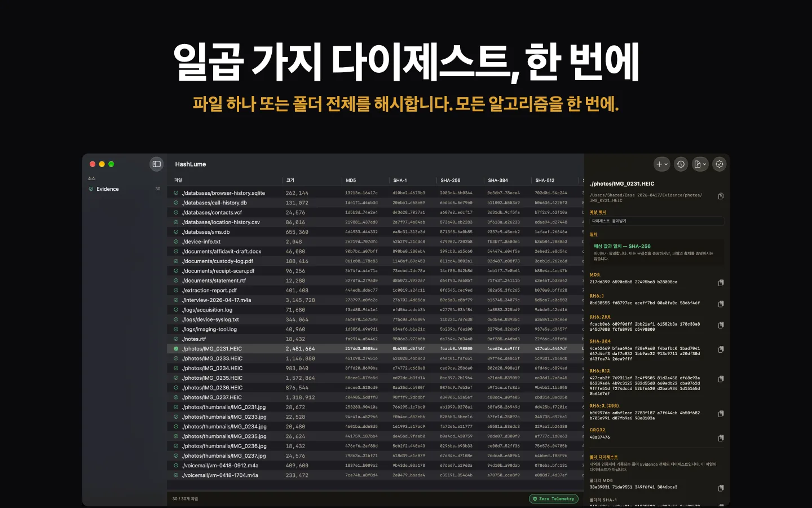Click the ./extraction-report.pdf file name
The height and width of the screenshot is (508, 812).
coord(209,291)
